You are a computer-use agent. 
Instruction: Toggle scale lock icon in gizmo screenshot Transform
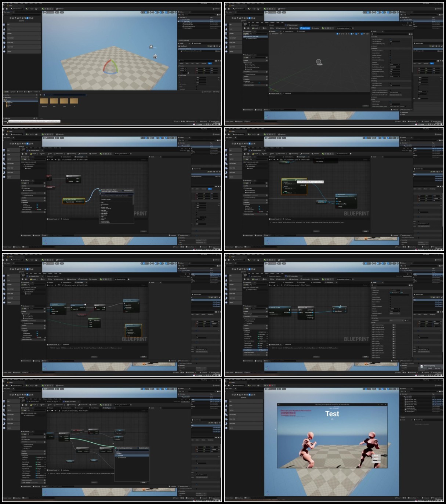point(188,73)
